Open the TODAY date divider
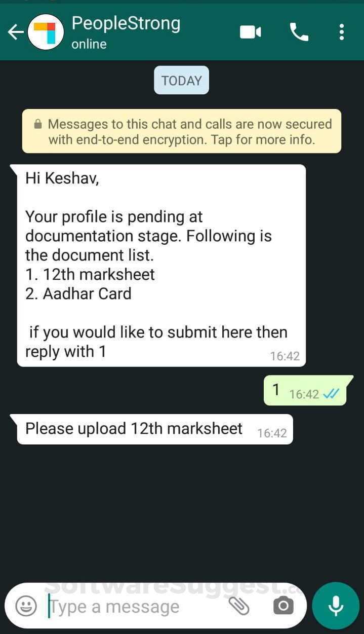Viewport: 364px width, 634px height. click(181, 80)
